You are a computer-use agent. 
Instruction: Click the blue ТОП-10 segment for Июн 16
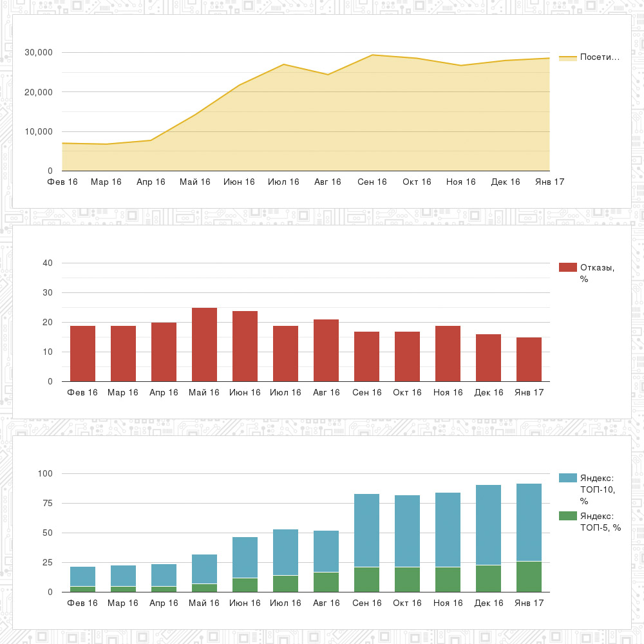coord(245,557)
